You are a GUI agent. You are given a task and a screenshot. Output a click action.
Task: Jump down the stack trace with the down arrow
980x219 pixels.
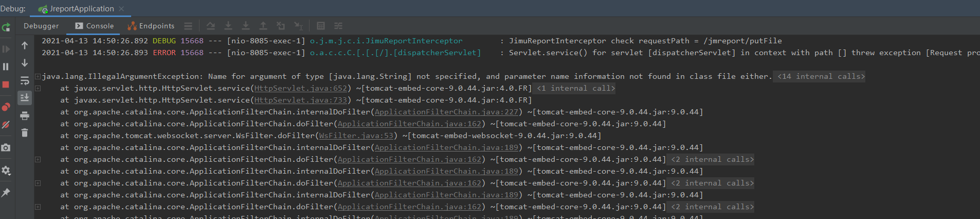coord(25,63)
